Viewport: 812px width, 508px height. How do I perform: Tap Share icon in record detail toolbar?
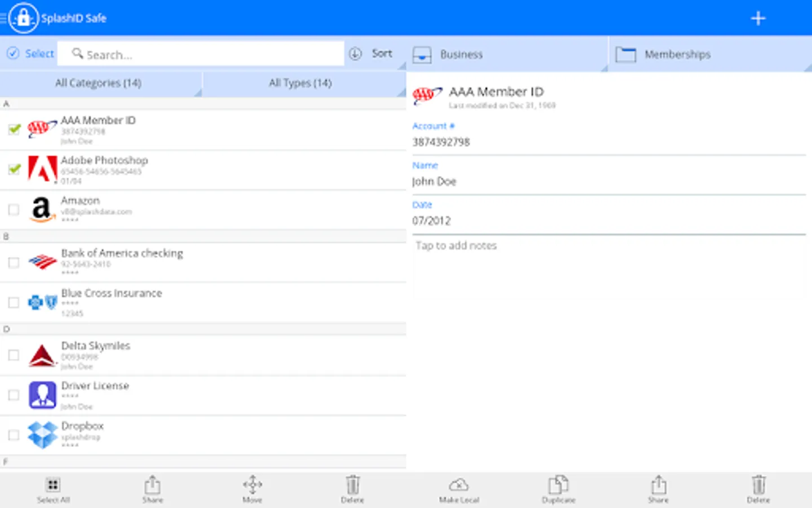(659, 484)
